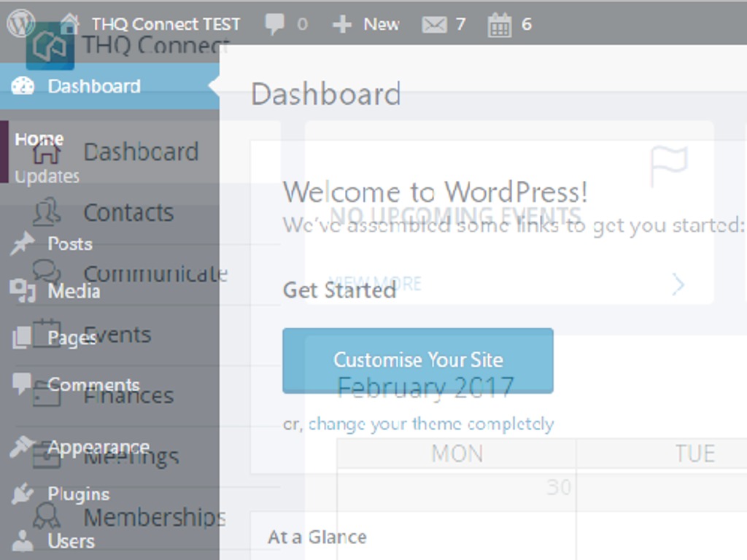747x560 pixels.
Task: Select the TUE column header in the calendar
Action: [695, 454]
